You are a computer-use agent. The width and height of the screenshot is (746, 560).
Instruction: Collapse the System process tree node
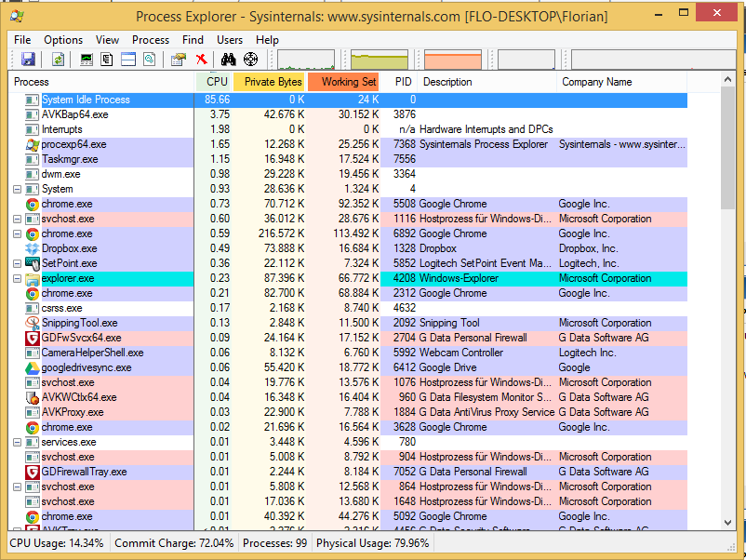[17, 190]
